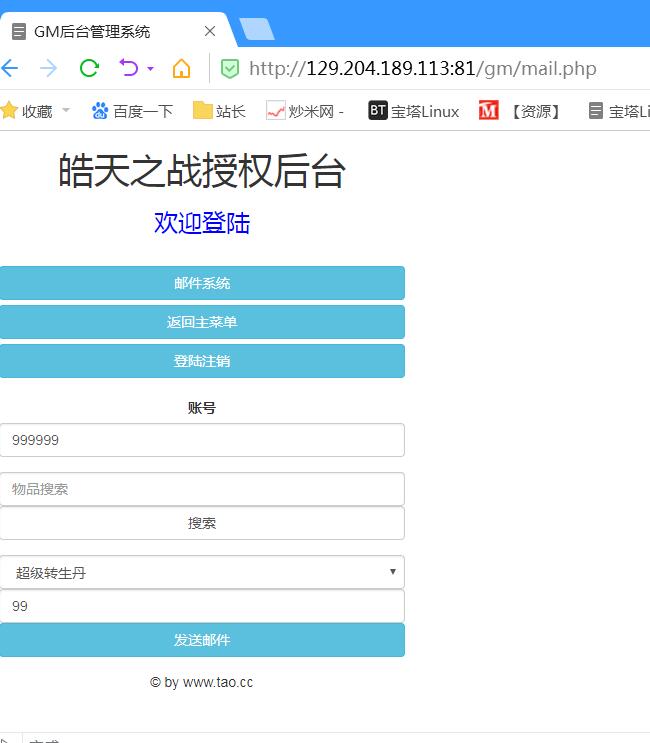Viewport: 650px width, 743px height.
Task: Open the 站长 bookmark folder
Action: (219, 111)
